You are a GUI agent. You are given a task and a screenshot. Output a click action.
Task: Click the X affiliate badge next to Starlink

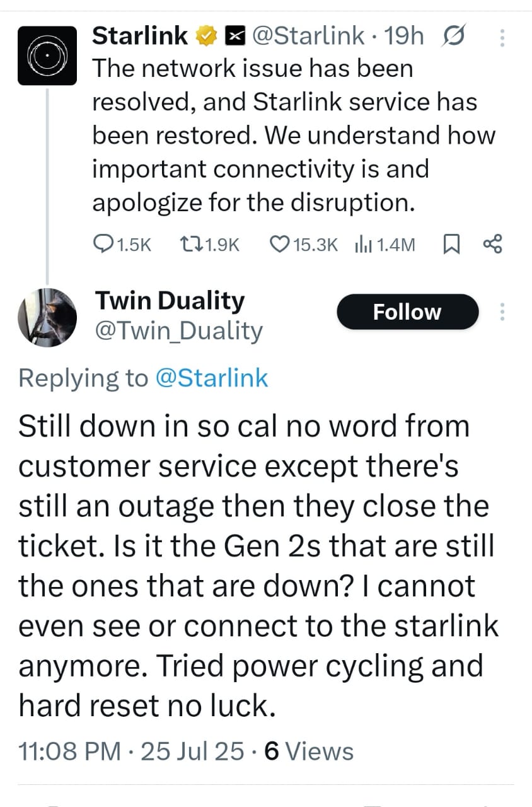pos(234,37)
